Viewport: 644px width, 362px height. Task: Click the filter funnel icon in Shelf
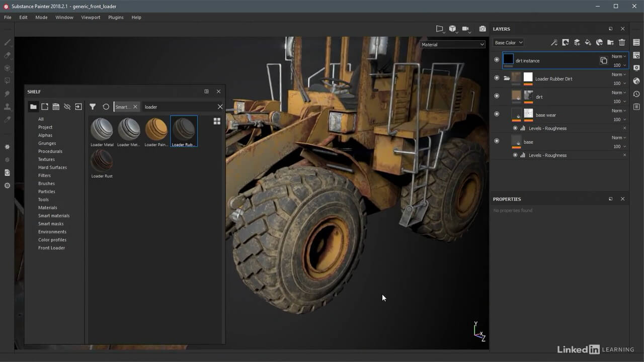93,107
